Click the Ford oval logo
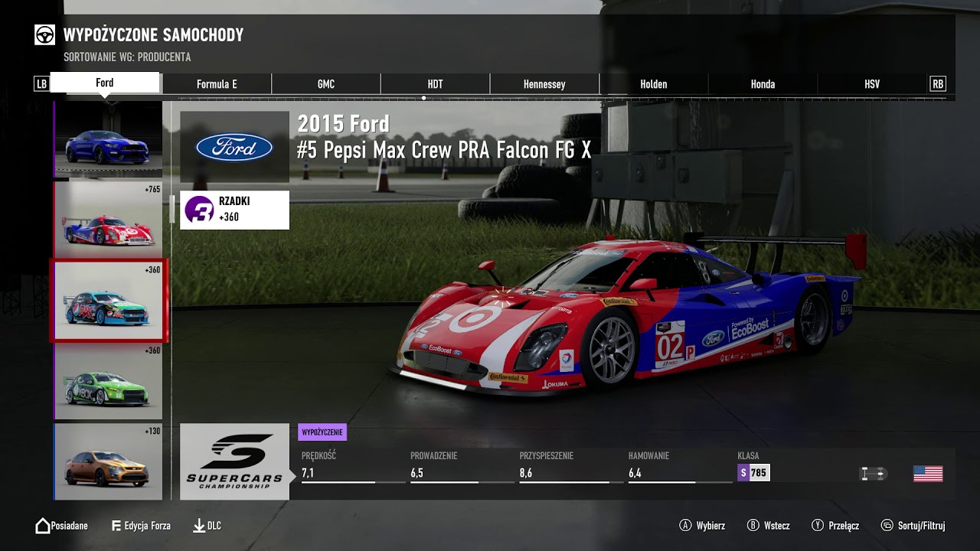Image resolution: width=980 pixels, height=551 pixels. [x=234, y=147]
